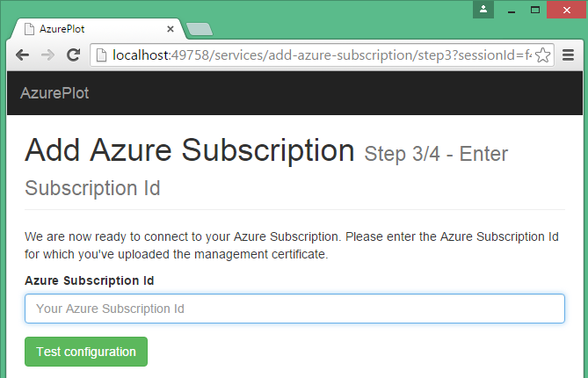Image resolution: width=588 pixels, height=378 pixels.
Task: Open the user profile switcher icon
Action: tap(483, 10)
